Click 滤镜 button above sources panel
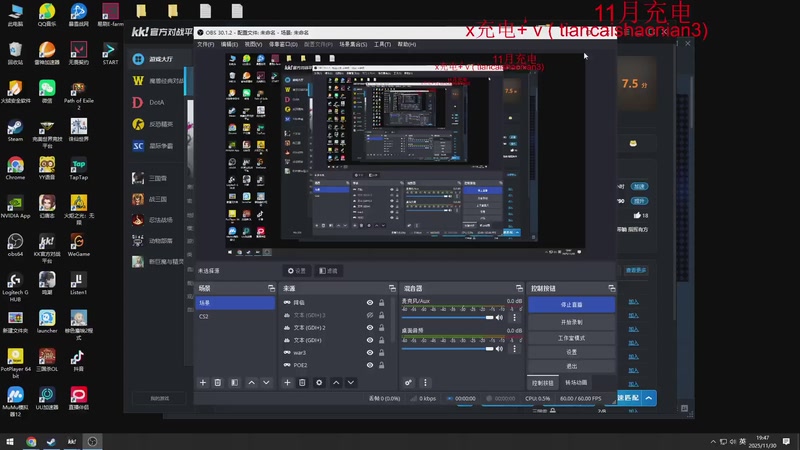This screenshot has height=450, width=800. [329, 271]
